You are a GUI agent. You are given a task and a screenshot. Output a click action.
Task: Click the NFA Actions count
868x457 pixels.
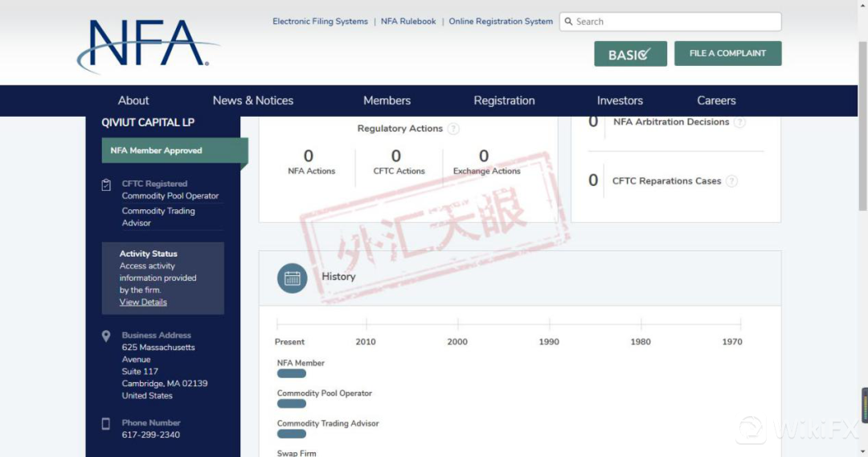pos(309,156)
